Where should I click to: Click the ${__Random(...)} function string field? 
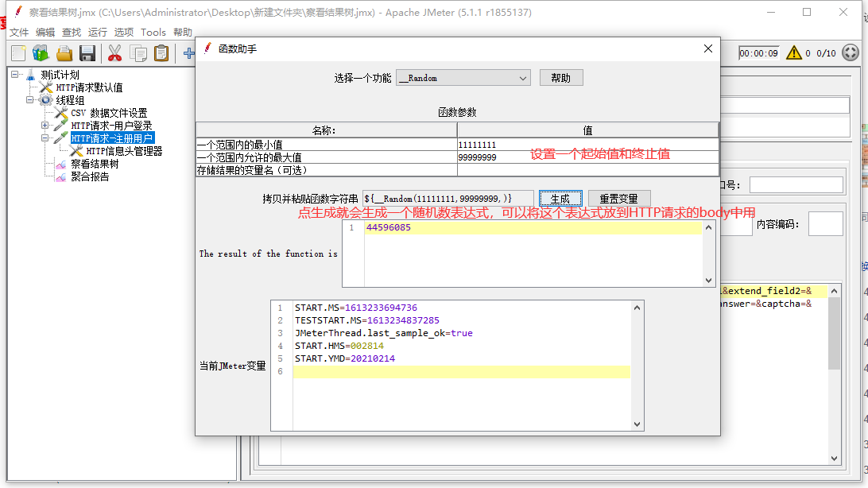pyautogui.click(x=448, y=199)
